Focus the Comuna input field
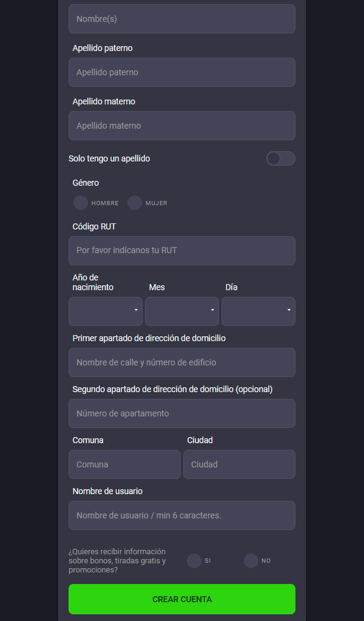This screenshot has height=621, width=364. pyautogui.click(x=124, y=464)
